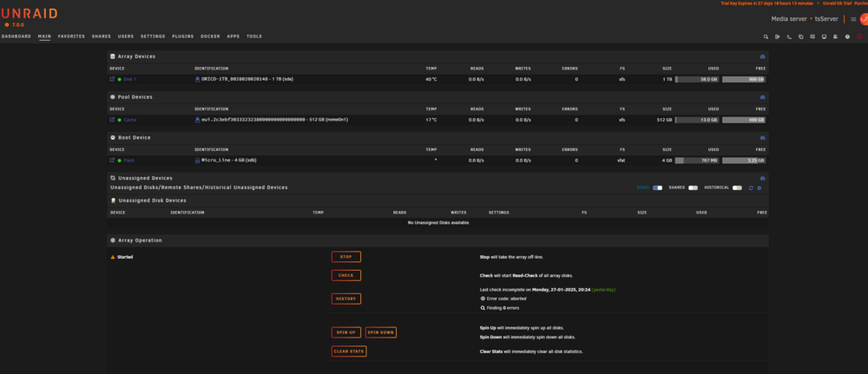
Task: Click the Array Devices dashboard pin icon
Action: [x=762, y=56]
